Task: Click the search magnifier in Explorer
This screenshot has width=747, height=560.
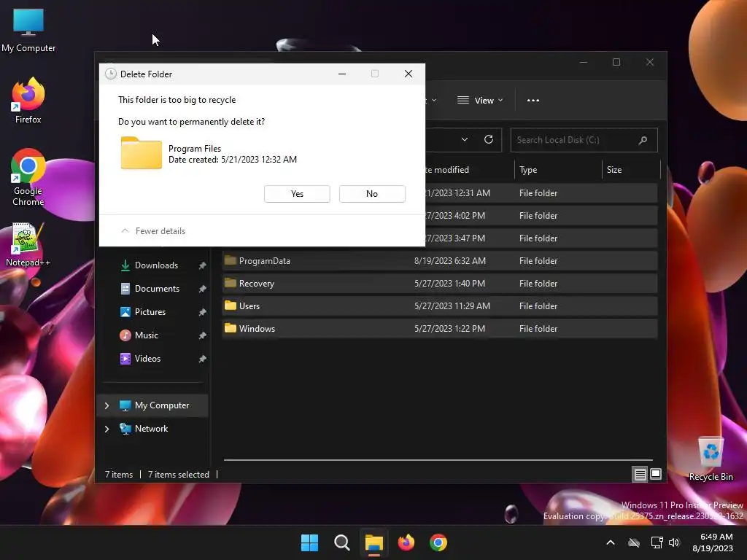Action: (x=643, y=140)
